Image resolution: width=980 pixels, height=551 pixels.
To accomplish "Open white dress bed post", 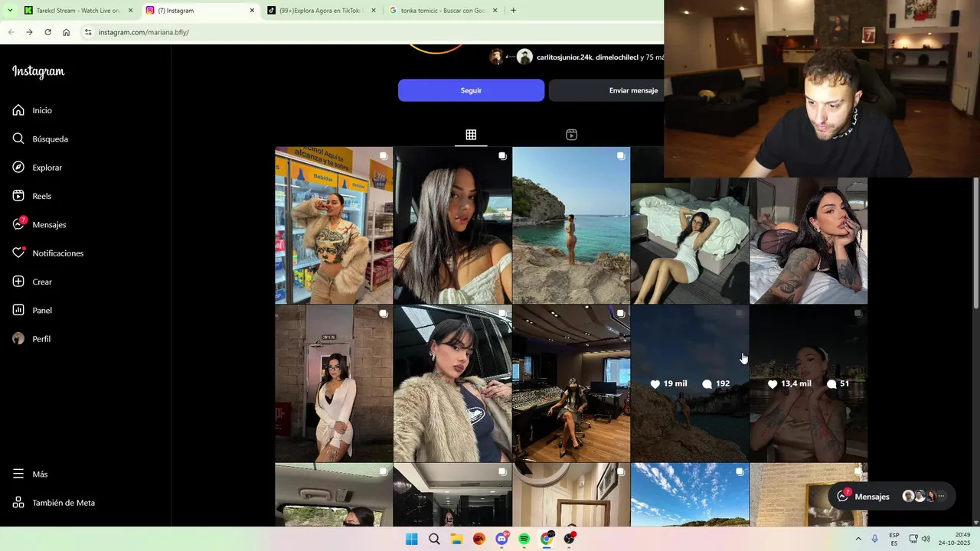I will 690,240.
